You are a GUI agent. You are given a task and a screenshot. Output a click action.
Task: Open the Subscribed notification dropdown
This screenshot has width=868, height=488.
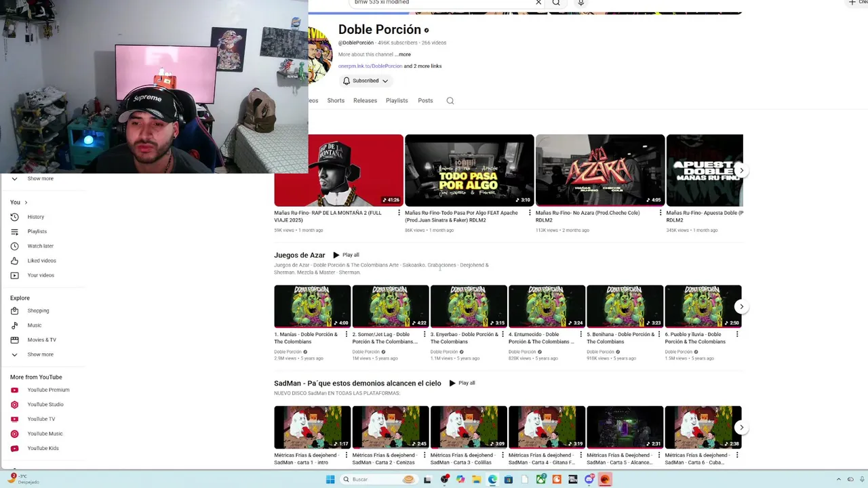(x=366, y=81)
